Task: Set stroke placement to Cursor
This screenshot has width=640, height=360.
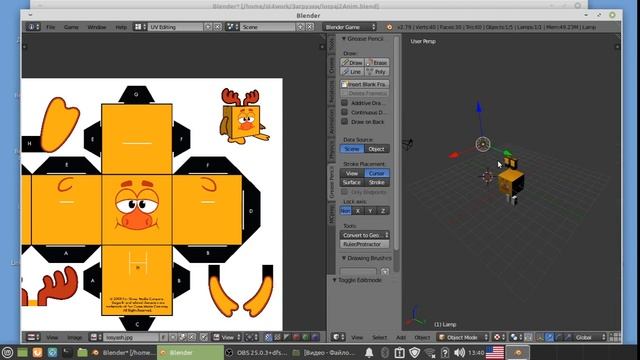Action: pyautogui.click(x=377, y=173)
